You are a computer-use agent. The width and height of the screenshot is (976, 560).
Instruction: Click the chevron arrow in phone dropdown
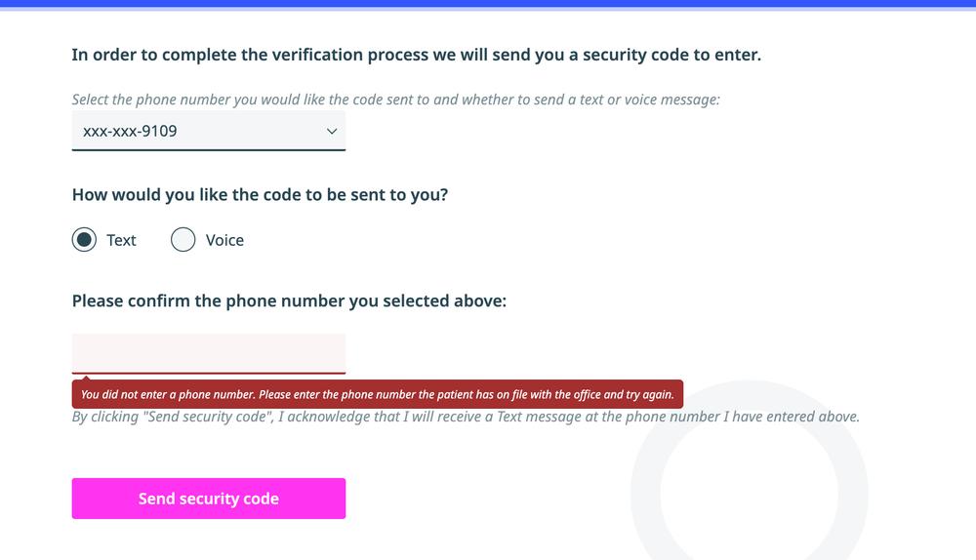pyautogui.click(x=332, y=131)
